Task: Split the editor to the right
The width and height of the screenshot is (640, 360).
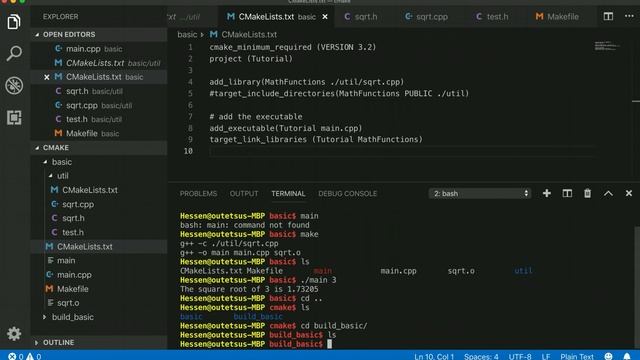Action: coord(608,16)
